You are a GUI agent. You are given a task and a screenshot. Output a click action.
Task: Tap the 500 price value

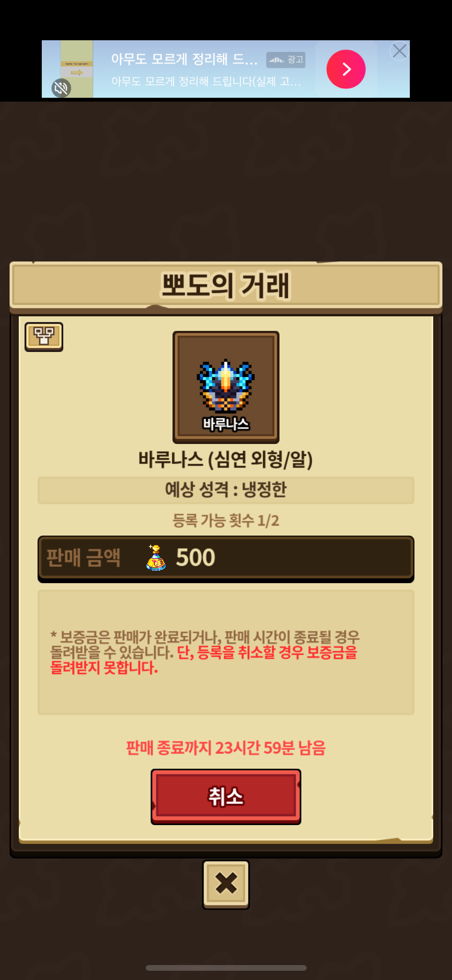pos(196,557)
